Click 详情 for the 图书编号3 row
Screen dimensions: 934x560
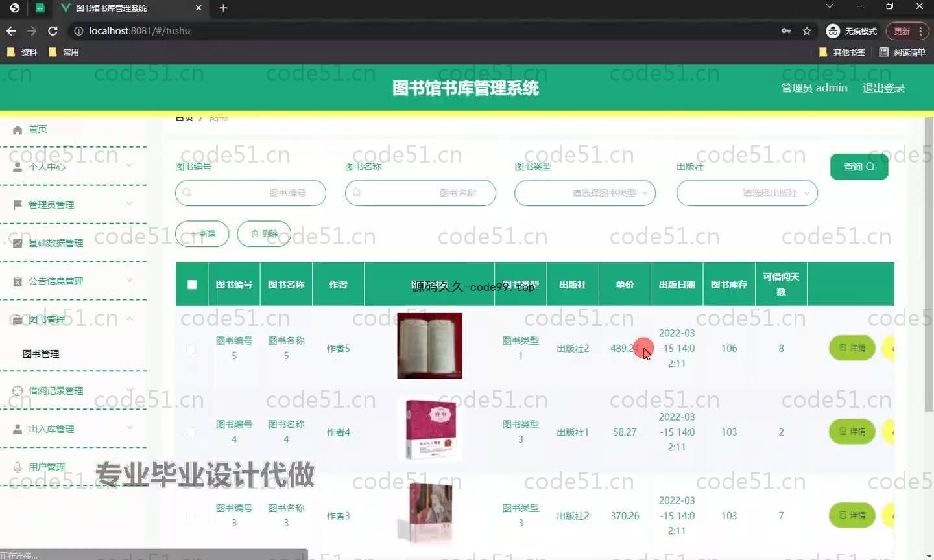tap(852, 515)
